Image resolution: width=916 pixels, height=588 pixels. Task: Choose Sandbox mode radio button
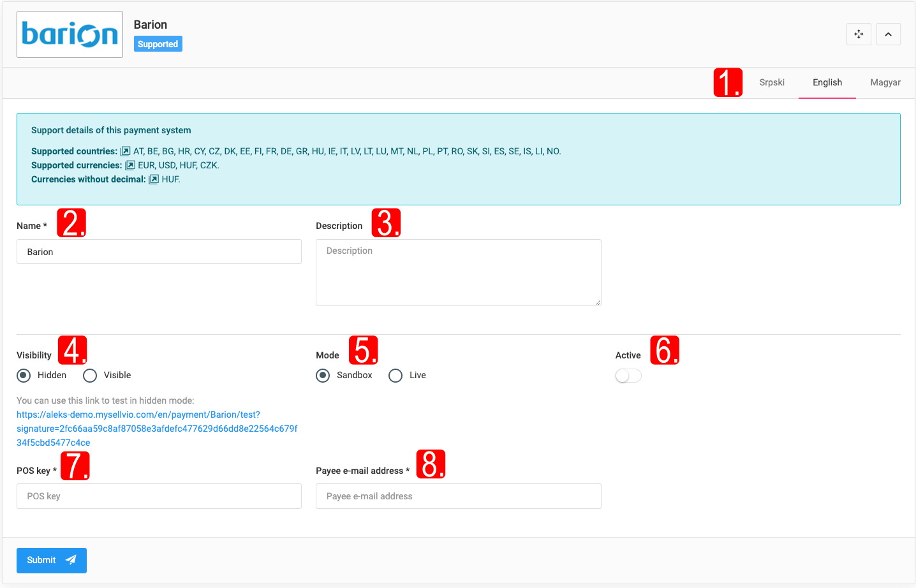click(x=323, y=376)
